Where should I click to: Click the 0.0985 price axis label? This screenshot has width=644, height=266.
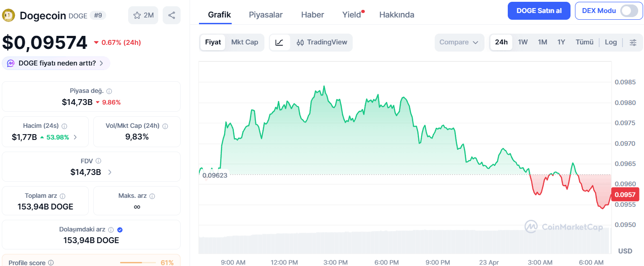625,82
